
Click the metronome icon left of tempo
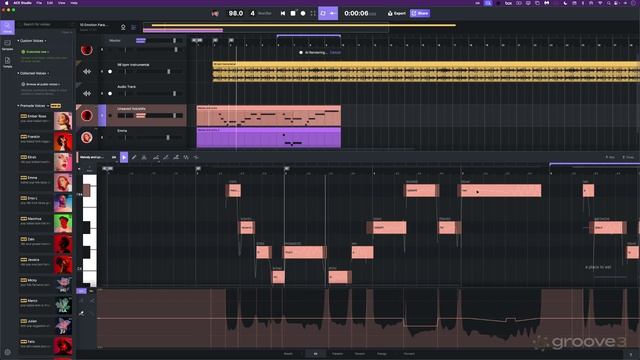[x=216, y=13]
